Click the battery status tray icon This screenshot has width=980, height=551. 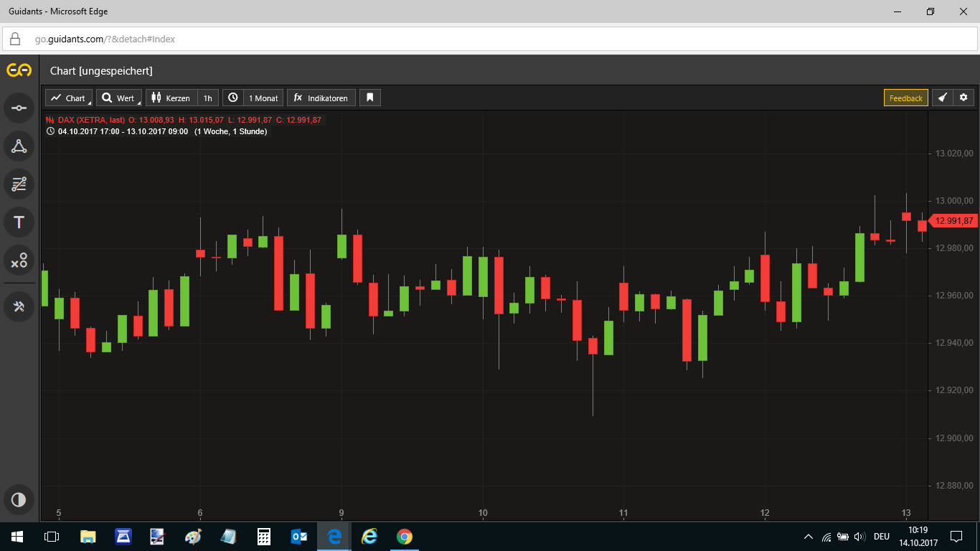point(843,536)
